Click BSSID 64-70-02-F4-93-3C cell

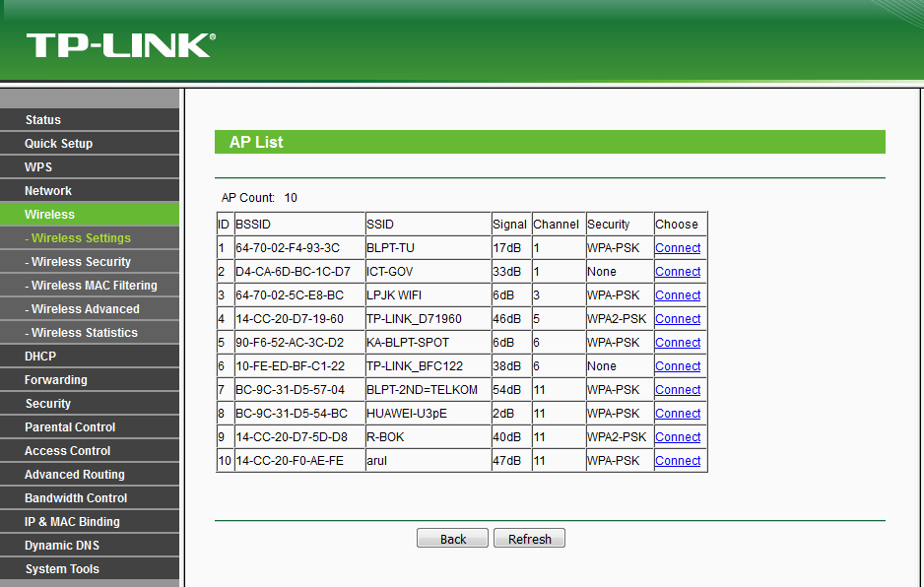click(x=299, y=248)
